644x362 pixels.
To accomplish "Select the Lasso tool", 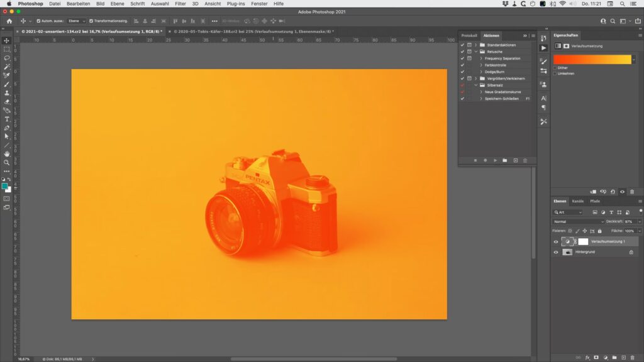I will tap(7, 58).
